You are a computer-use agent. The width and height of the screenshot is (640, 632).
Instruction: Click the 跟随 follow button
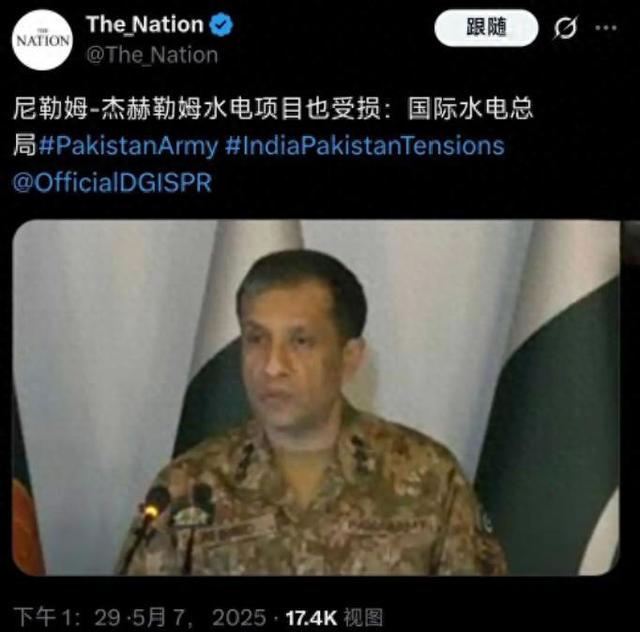click(486, 28)
